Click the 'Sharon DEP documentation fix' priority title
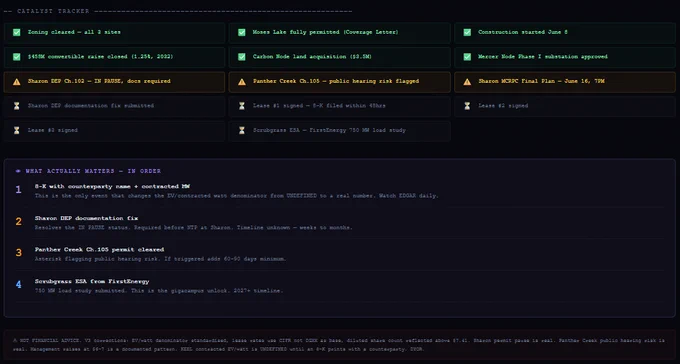This screenshot has height=364, width=680. click(86, 218)
